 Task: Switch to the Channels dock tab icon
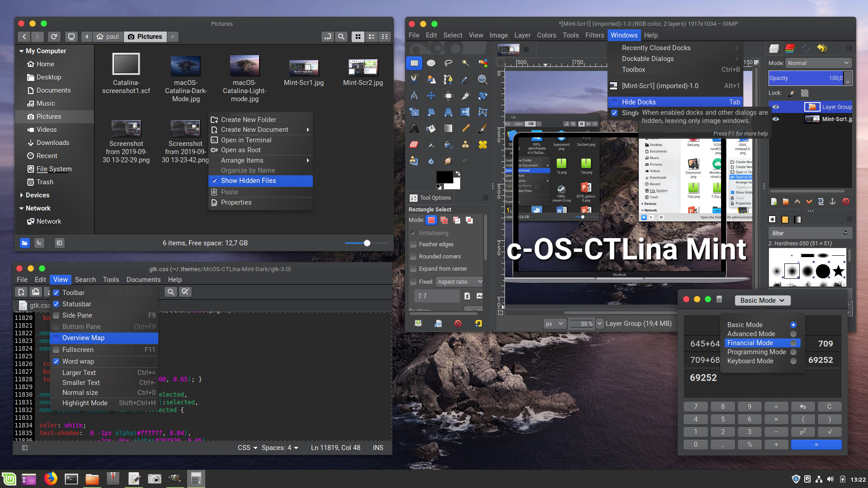790,48
